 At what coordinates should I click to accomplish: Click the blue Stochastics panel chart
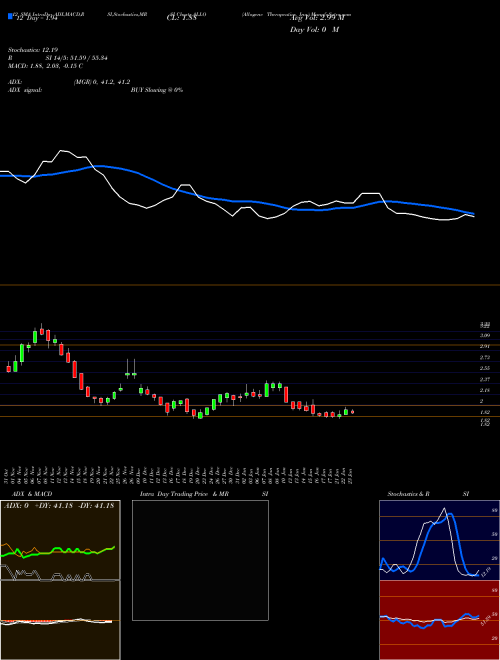point(439,540)
